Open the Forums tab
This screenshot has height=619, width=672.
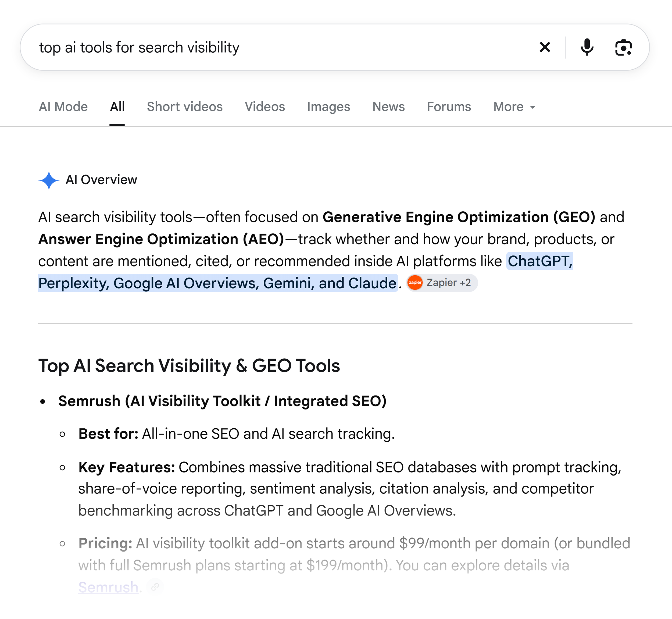click(449, 107)
